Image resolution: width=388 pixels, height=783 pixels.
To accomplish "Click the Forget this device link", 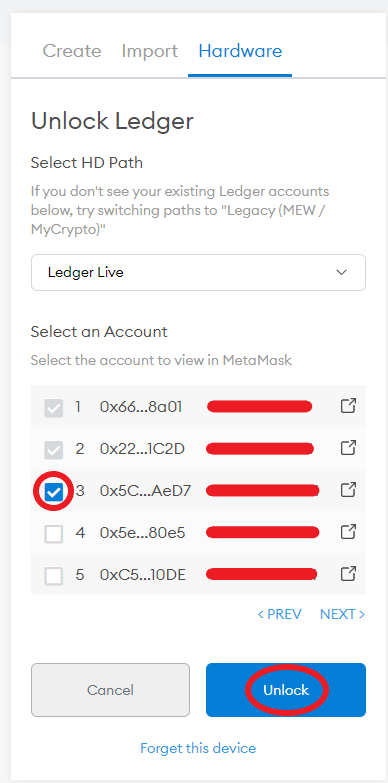I will click(198, 748).
